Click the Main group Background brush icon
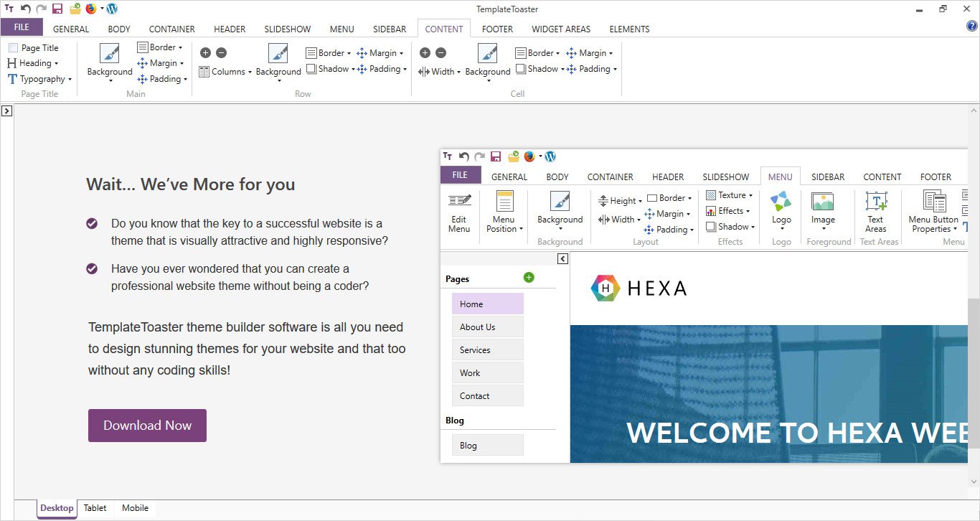Image resolution: width=980 pixels, height=521 pixels. [x=110, y=55]
